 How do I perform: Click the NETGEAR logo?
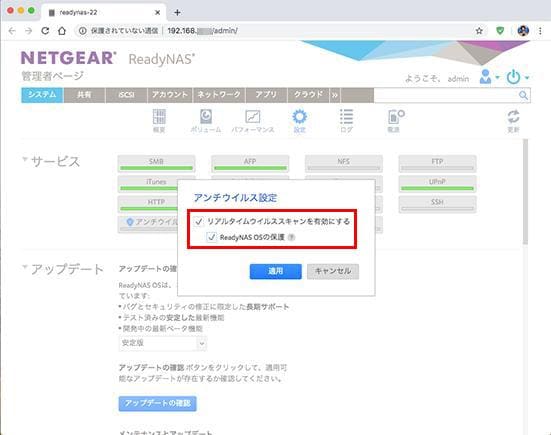pos(69,58)
